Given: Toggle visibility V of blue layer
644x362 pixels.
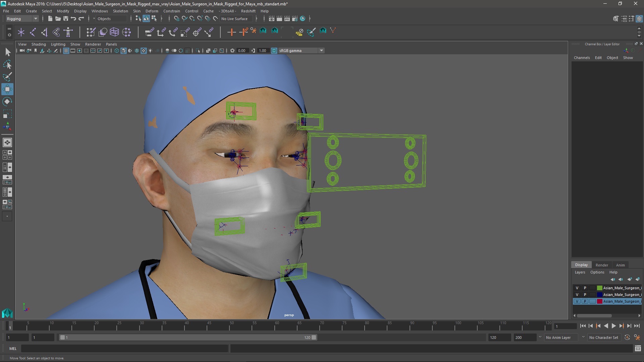Looking at the screenshot, I should [577, 295].
